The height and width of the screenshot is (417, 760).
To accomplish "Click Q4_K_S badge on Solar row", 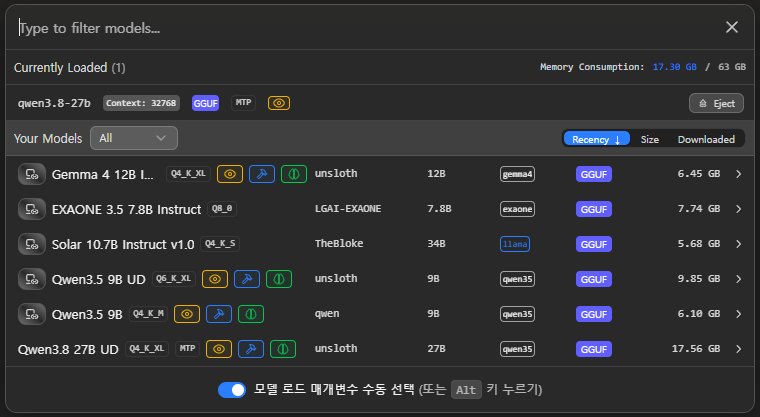I will point(220,243).
